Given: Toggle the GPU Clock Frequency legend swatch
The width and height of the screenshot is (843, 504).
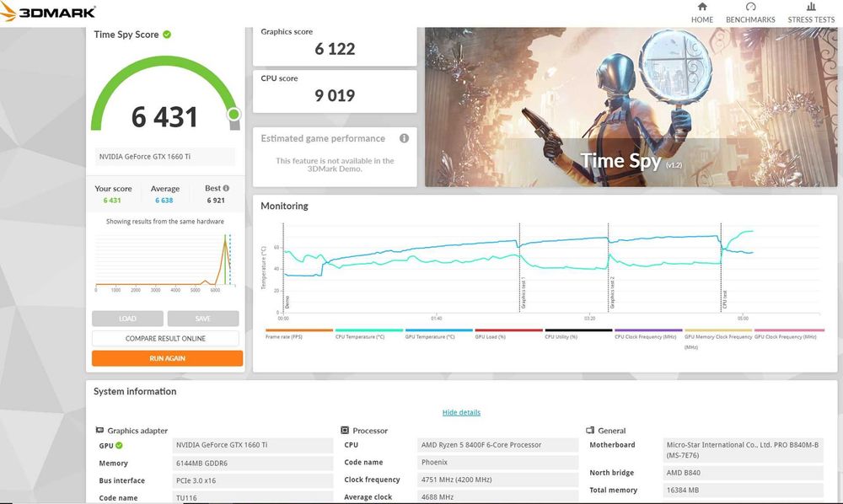Looking at the screenshot, I should pos(789,330).
